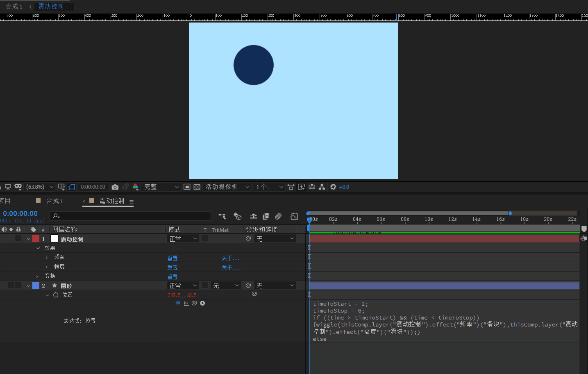Click the snapshot camera icon

(115, 187)
